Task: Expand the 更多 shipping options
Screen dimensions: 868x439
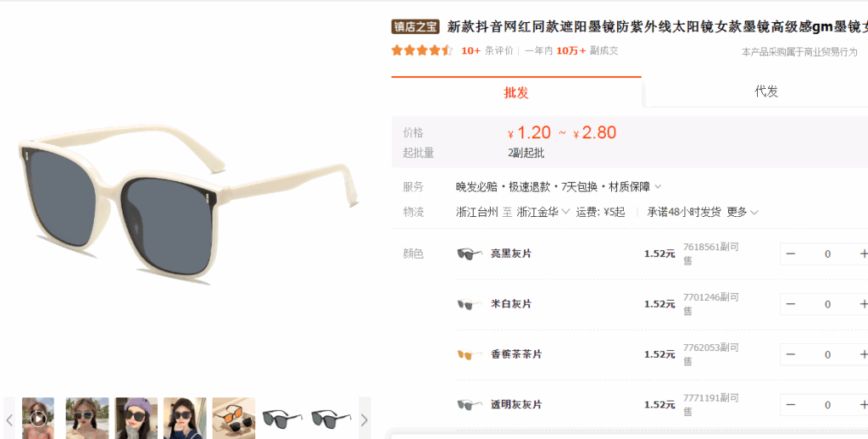Action: pyautogui.click(x=743, y=212)
